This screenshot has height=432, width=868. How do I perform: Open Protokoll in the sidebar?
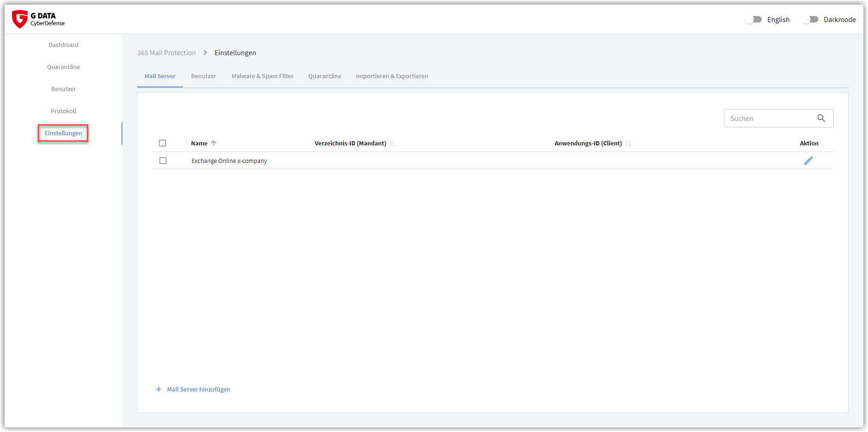64,111
